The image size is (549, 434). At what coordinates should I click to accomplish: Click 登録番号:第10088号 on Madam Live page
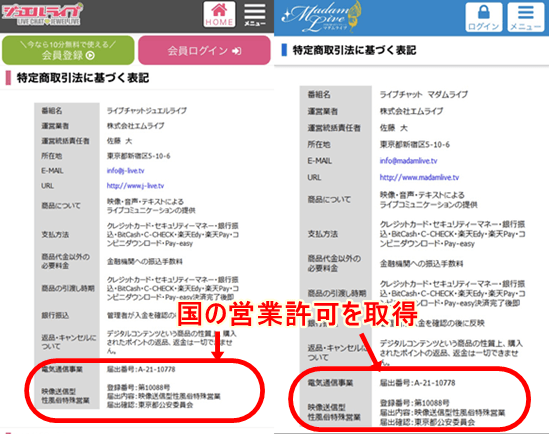click(415, 403)
